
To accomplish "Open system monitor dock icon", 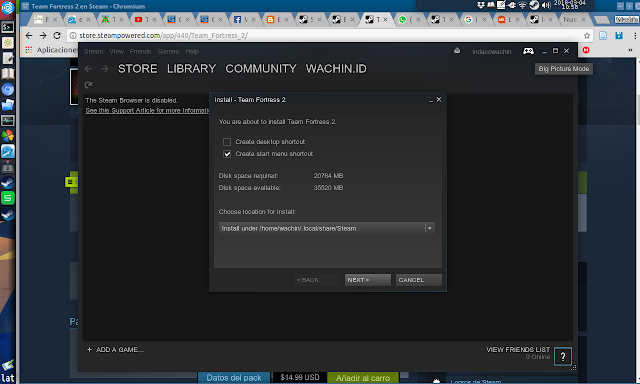I will point(7,120).
